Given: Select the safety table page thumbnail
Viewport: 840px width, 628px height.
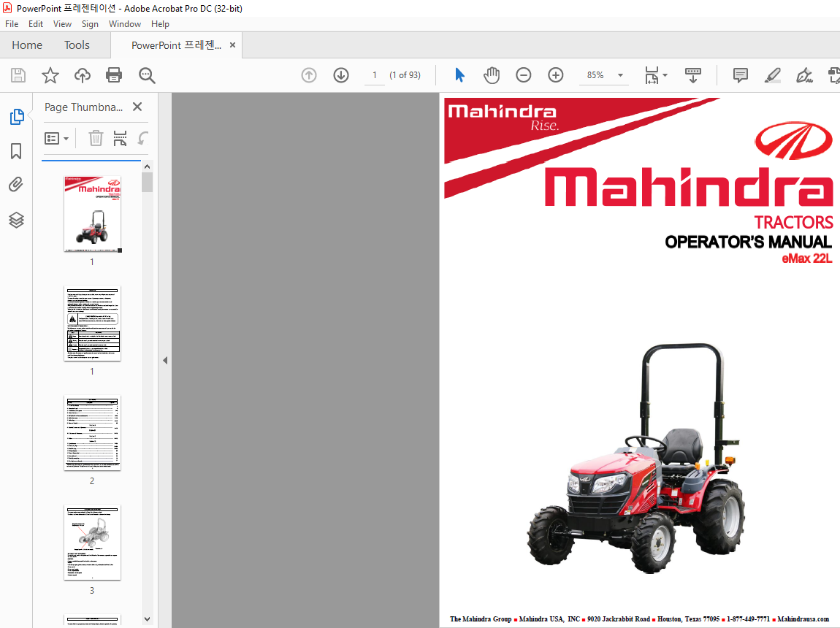Looking at the screenshot, I should (93, 323).
